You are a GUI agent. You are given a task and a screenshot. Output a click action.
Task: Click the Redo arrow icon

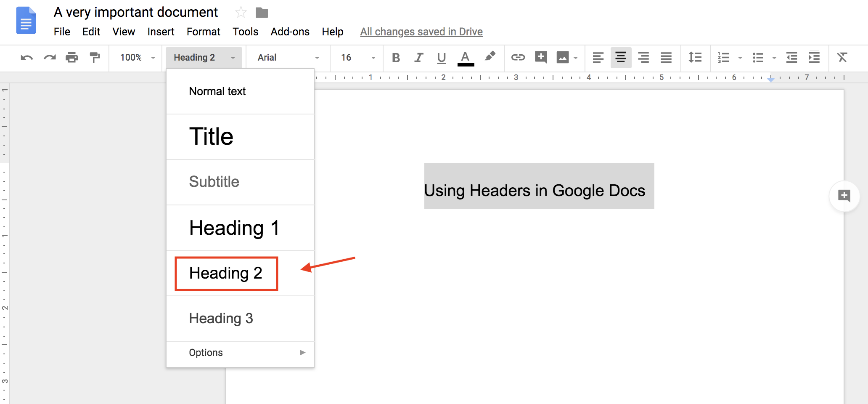pos(50,57)
